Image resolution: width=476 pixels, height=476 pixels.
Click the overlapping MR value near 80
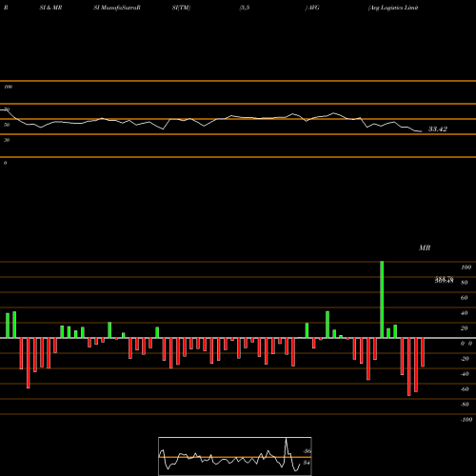444,280
